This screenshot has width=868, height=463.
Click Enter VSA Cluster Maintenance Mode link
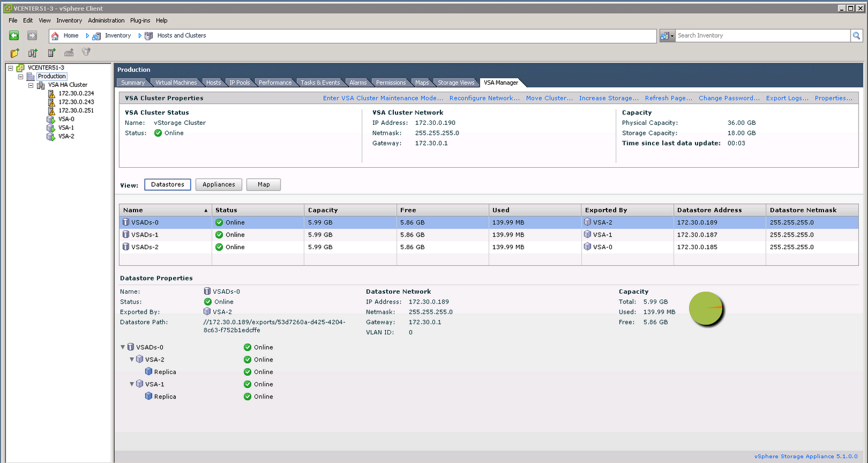point(383,98)
